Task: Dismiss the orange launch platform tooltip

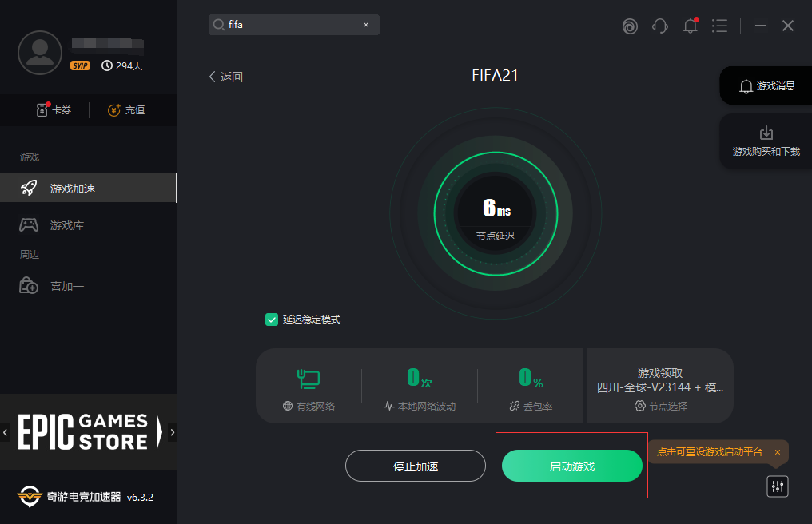Action: tap(778, 452)
